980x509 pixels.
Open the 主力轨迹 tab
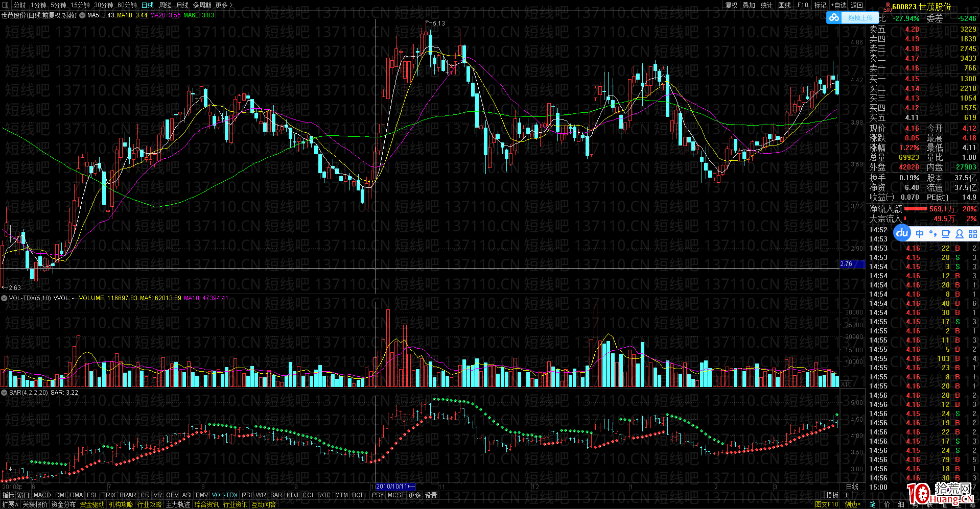(x=178, y=504)
